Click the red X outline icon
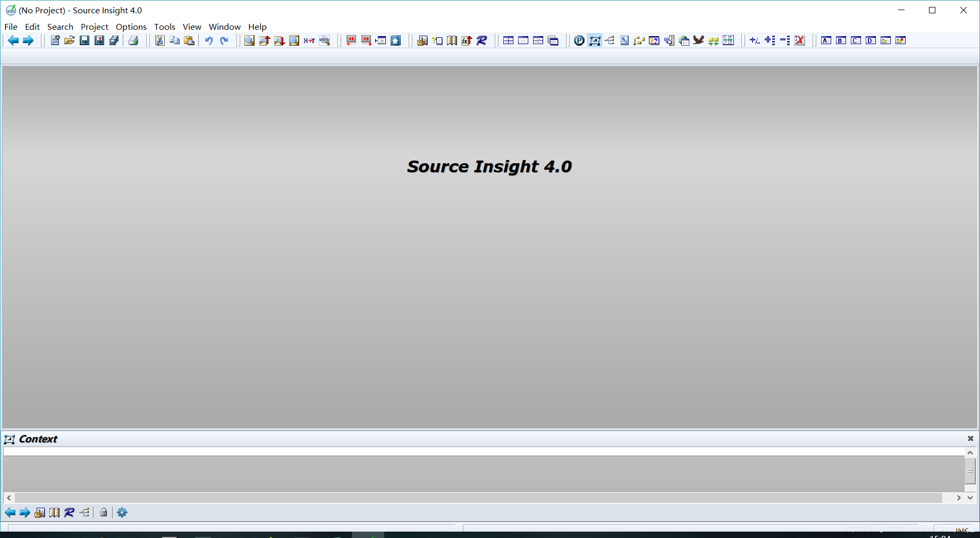The image size is (980, 538). click(800, 40)
